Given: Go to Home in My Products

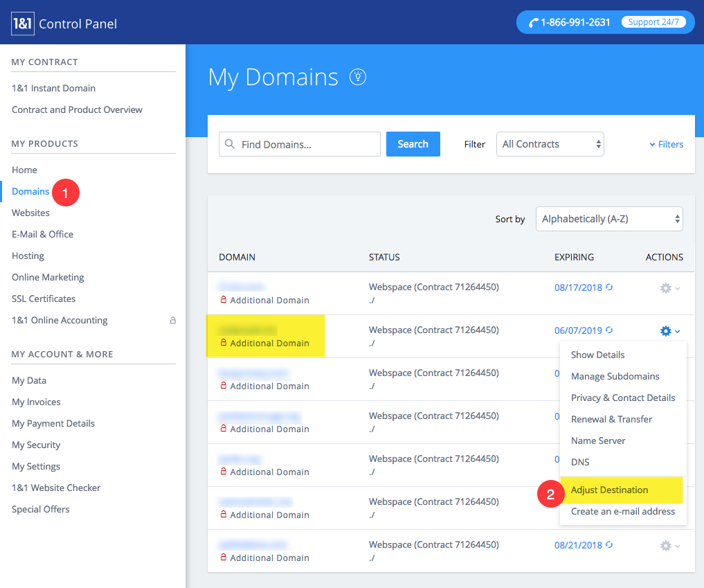Looking at the screenshot, I should [x=24, y=170].
